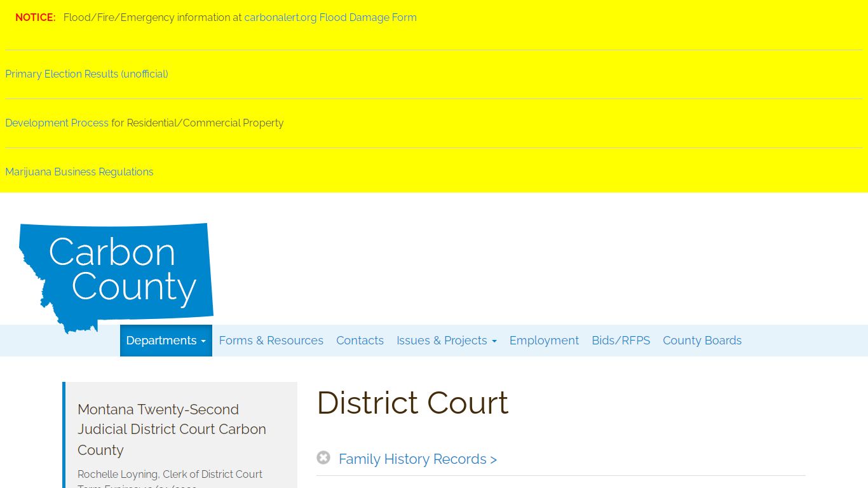Click Rochelle Loyning, Clerk of District Court text
The width and height of the screenshot is (868, 488).
pos(170,475)
